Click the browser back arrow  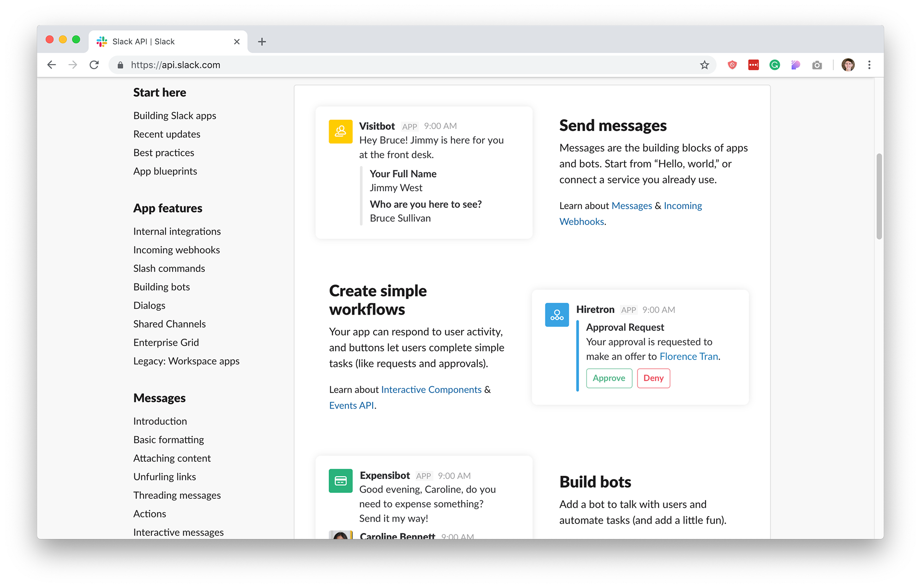[52, 65]
